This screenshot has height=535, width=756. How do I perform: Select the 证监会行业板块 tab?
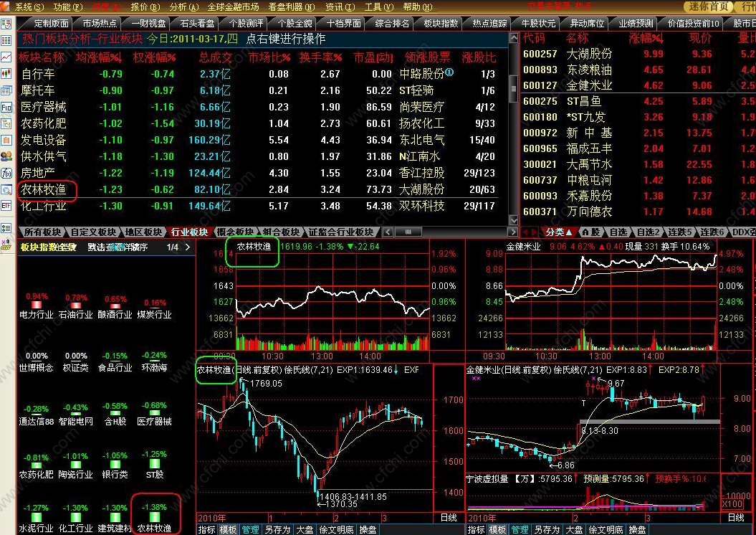[340, 232]
